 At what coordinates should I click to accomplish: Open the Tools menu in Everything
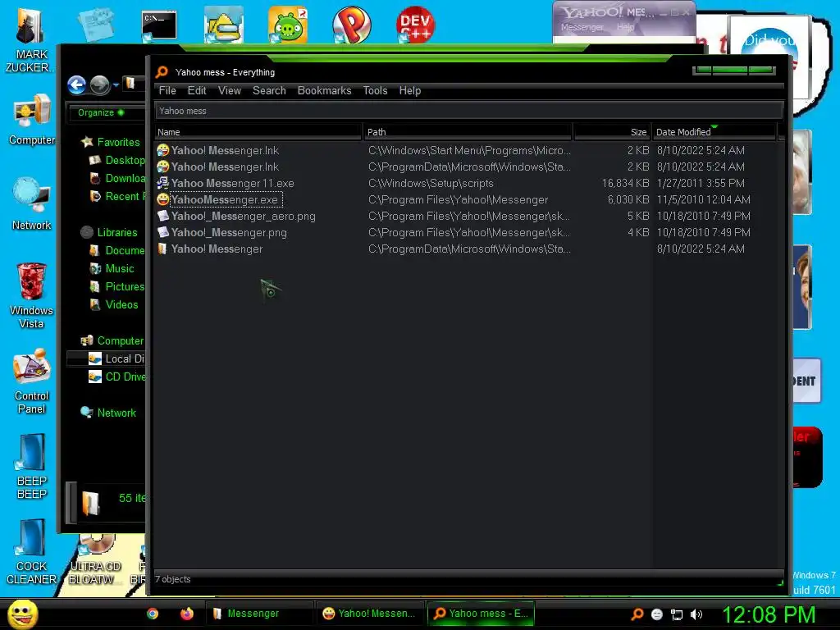point(375,90)
